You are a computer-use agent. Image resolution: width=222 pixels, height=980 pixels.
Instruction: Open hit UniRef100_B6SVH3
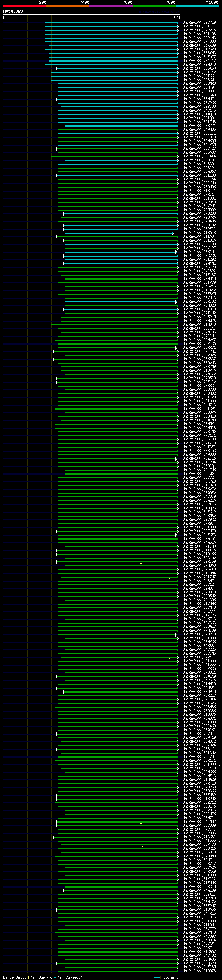199,53
